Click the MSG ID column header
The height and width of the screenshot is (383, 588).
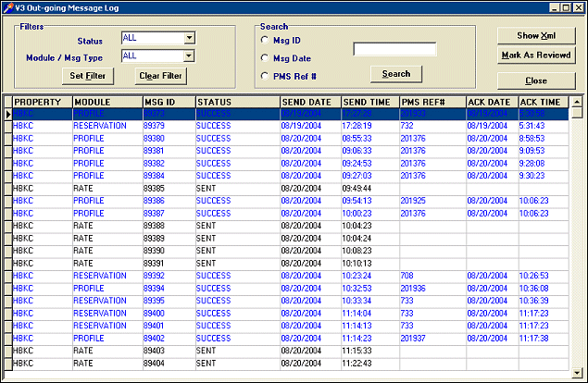tap(167, 101)
